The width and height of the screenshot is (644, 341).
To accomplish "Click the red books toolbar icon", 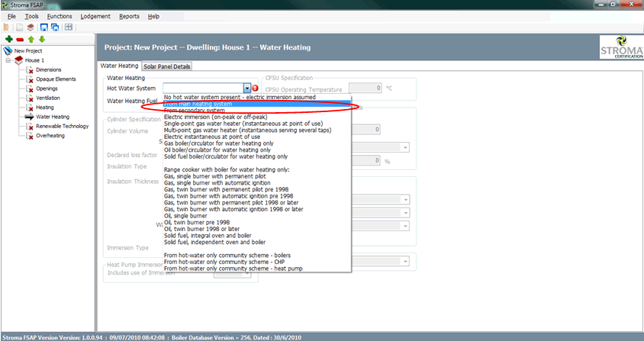I will (31, 27).
